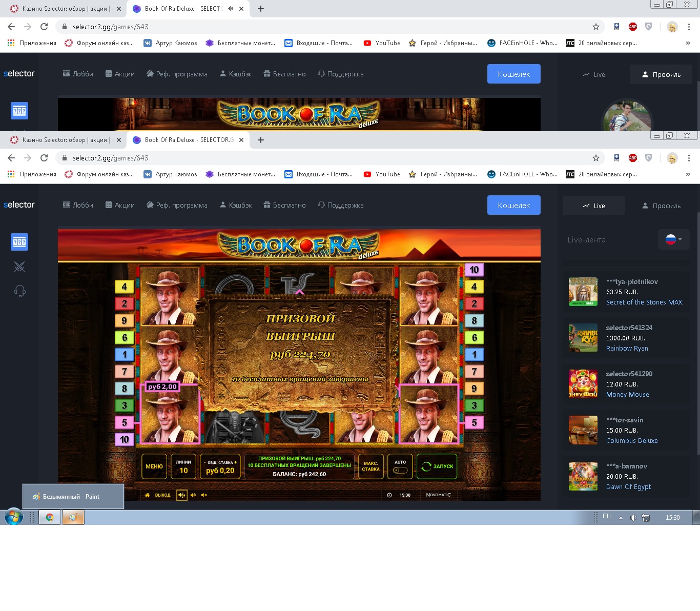Open the slots 777 sidebar icon in upper window

pos(19,111)
